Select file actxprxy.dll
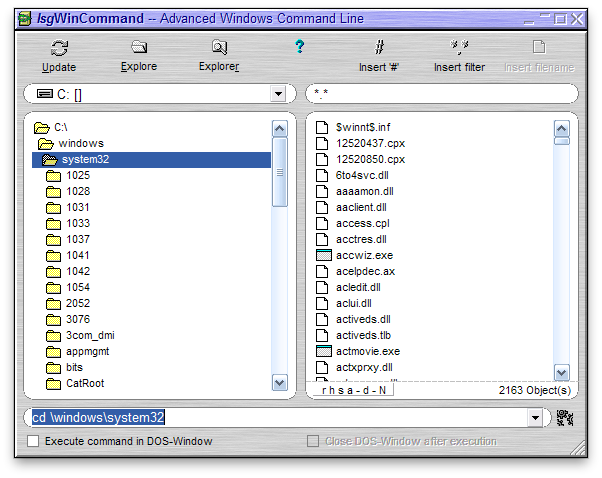The height and width of the screenshot is (478, 602). coord(364,367)
